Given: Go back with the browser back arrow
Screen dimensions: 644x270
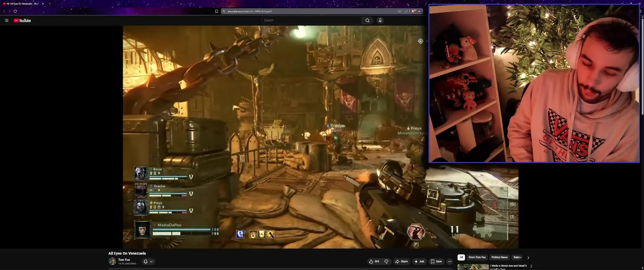Looking at the screenshot, I should click(4, 11).
